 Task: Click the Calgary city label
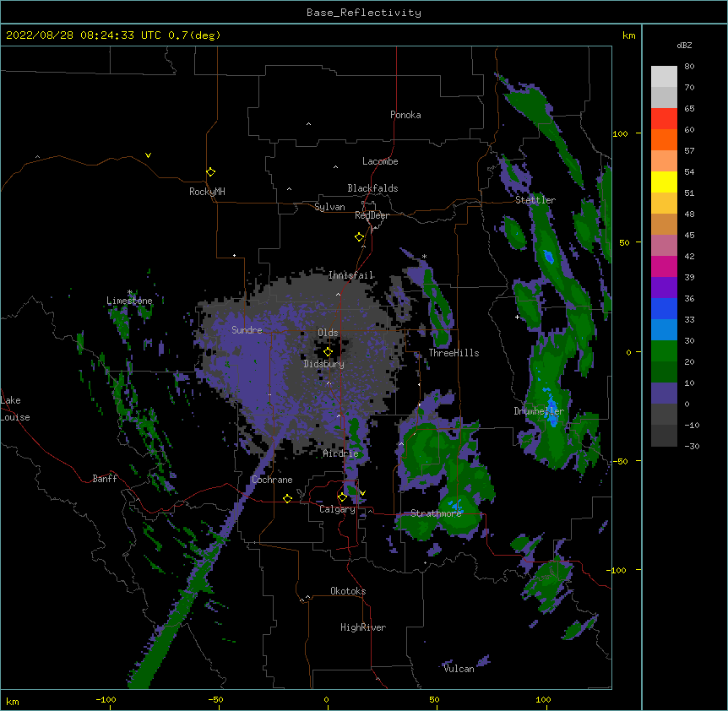[338, 509]
